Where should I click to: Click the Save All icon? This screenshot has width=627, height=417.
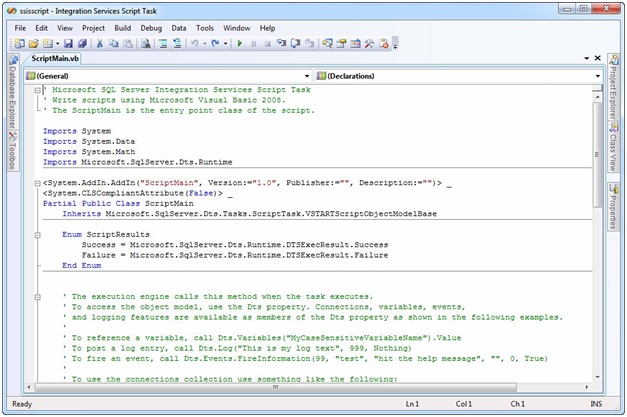tap(82, 44)
